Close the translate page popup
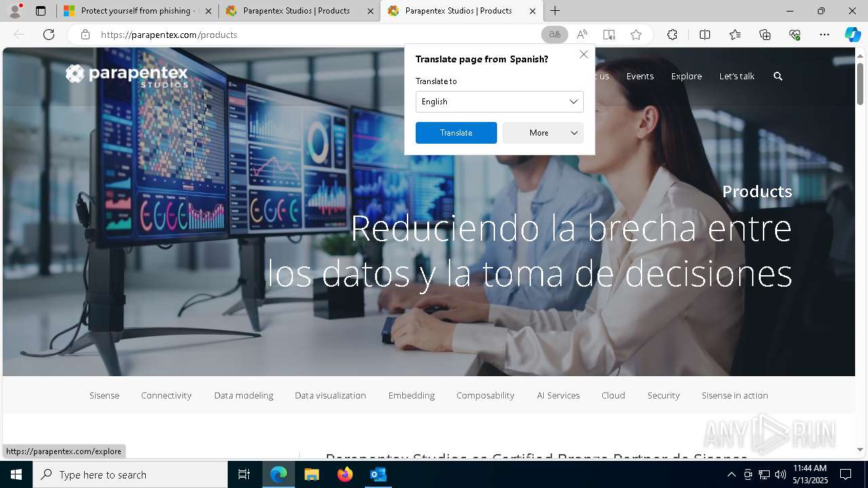The width and height of the screenshot is (868, 488). (583, 54)
